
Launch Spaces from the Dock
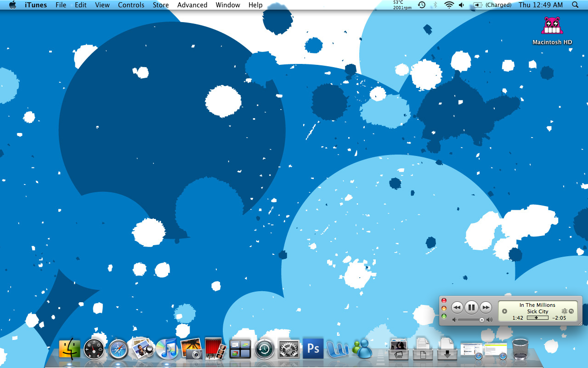click(x=240, y=349)
